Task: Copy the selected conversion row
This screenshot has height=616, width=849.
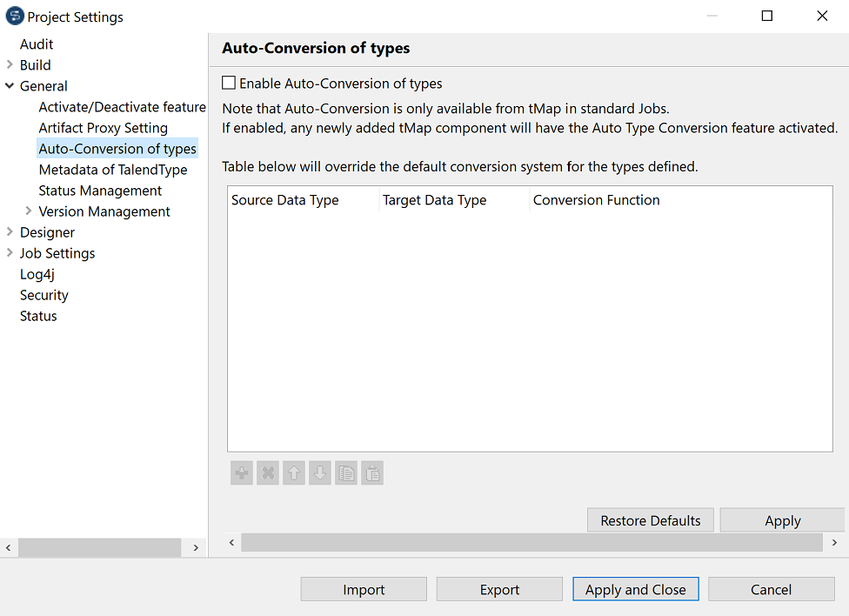Action: pos(345,472)
